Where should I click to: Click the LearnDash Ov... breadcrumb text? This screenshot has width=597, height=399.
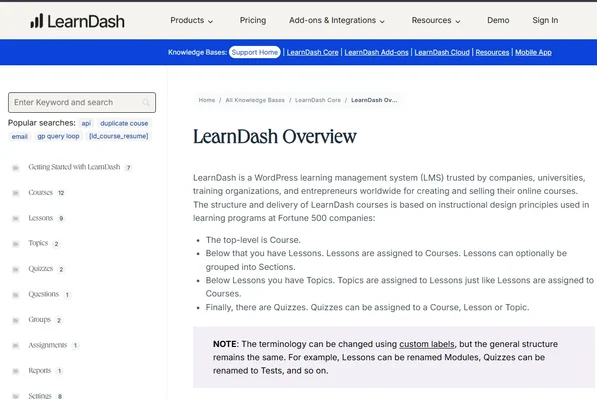coord(374,100)
